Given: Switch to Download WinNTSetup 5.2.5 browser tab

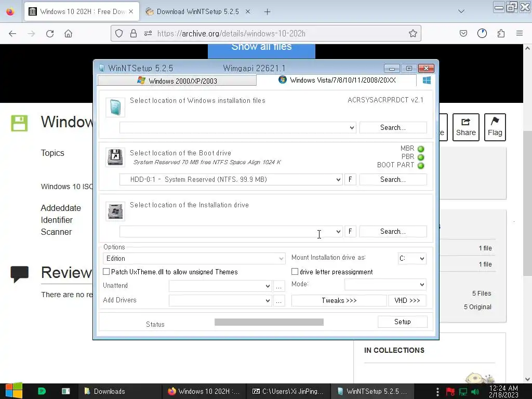Looking at the screenshot, I should pos(197,11).
